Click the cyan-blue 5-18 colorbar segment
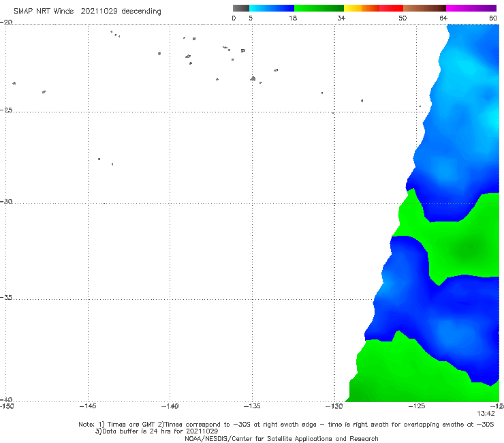The height and width of the screenshot is (443, 504). 272,8
